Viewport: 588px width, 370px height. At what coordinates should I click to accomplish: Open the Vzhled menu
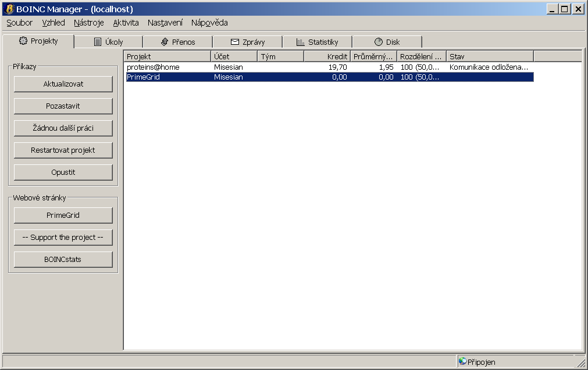(54, 23)
